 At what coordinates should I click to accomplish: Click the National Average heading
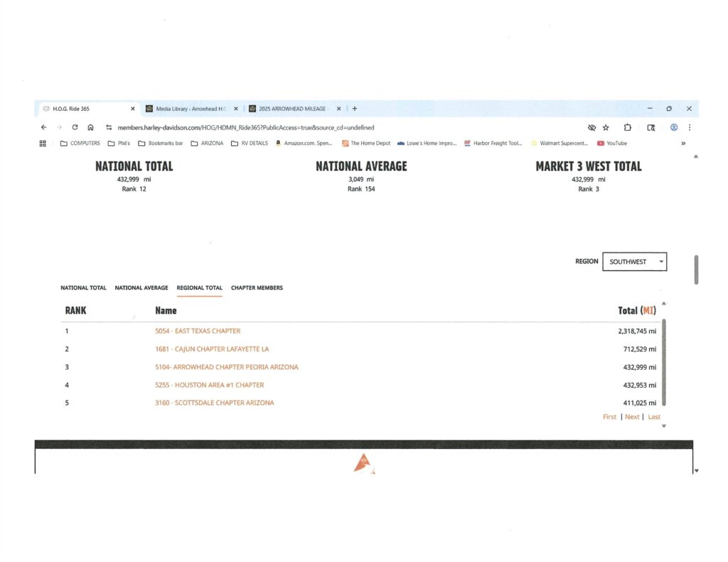361,166
